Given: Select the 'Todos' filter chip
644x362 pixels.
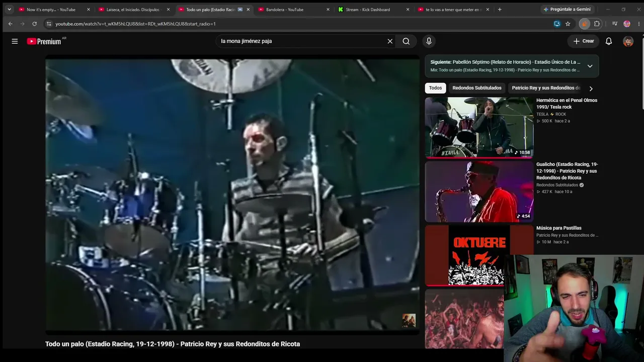Looking at the screenshot, I should coord(436,88).
